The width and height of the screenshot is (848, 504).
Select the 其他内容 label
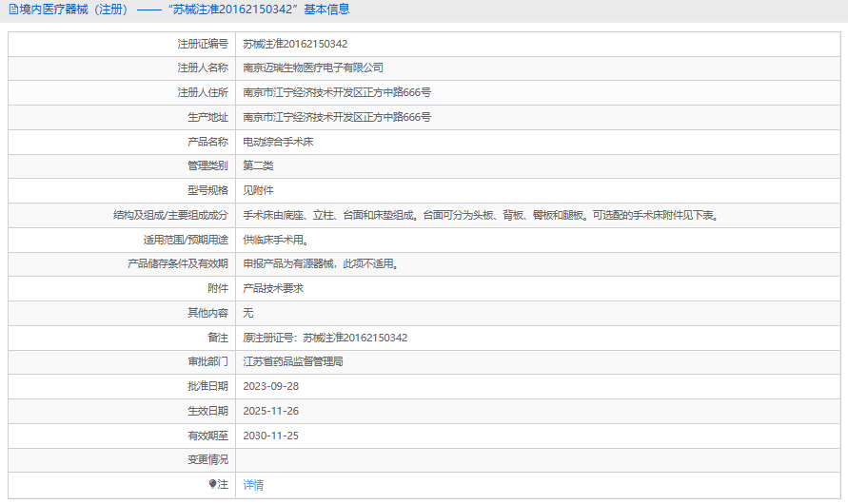[207, 313]
